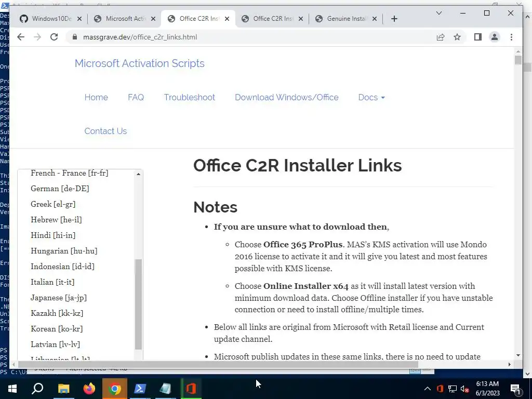Select Japanese [ja-jp] language
Viewport: 532px width, 399px height.
59,298
